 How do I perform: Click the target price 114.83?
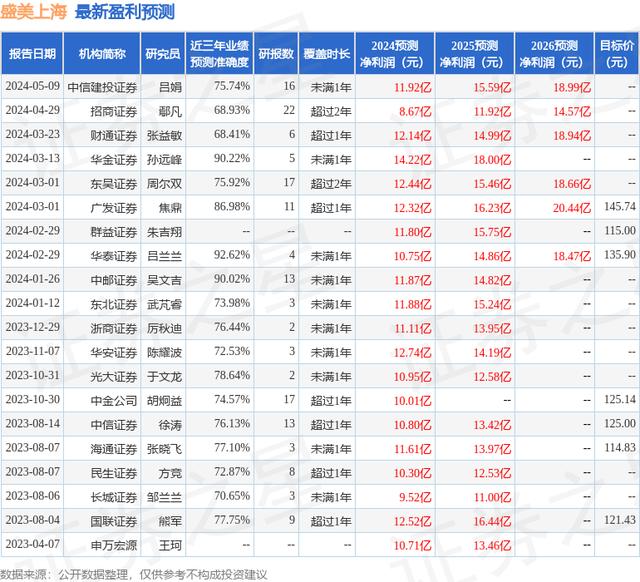(620, 447)
